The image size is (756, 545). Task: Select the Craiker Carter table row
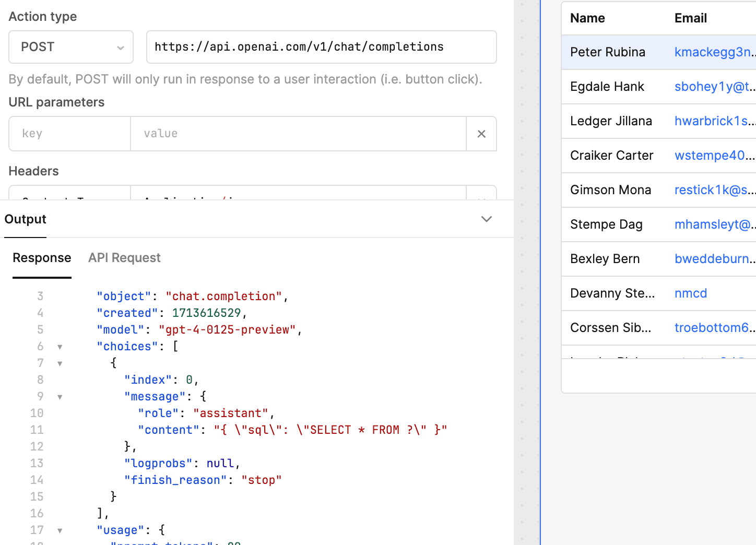[x=611, y=156]
